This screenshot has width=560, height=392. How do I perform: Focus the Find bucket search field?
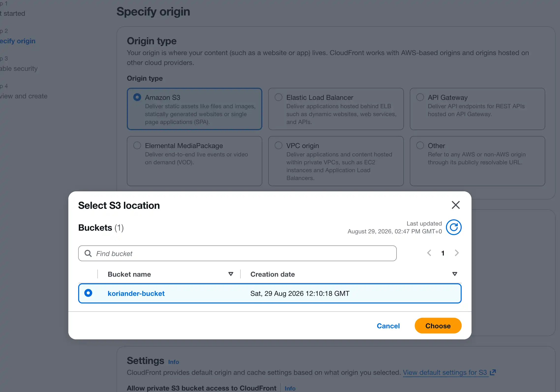pyautogui.click(x=237, y=253)
